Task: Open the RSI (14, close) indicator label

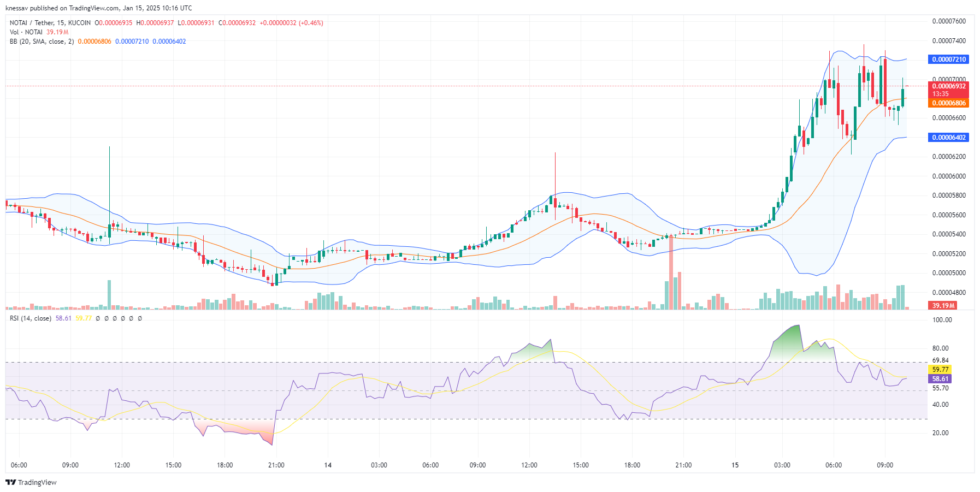Action: coord(31,318)
